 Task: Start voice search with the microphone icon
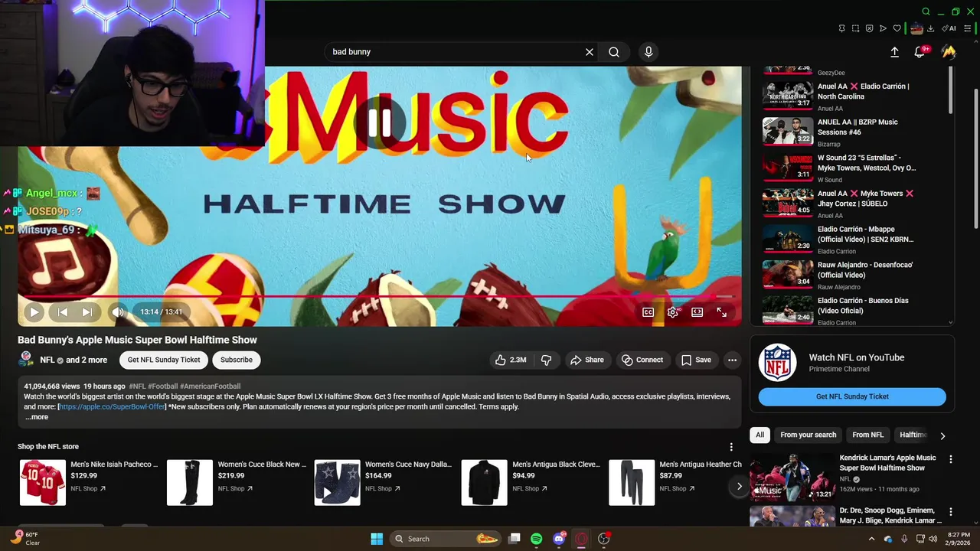coord(648,52)
